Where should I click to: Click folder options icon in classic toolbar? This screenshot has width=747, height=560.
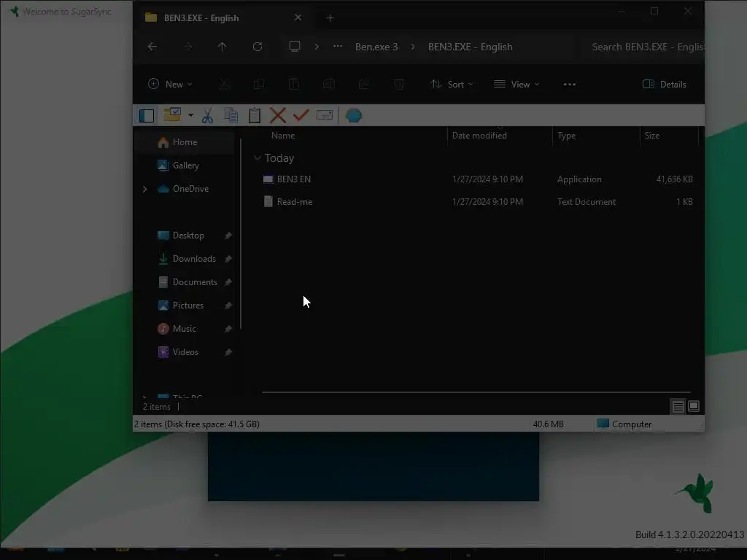[172, 114]
